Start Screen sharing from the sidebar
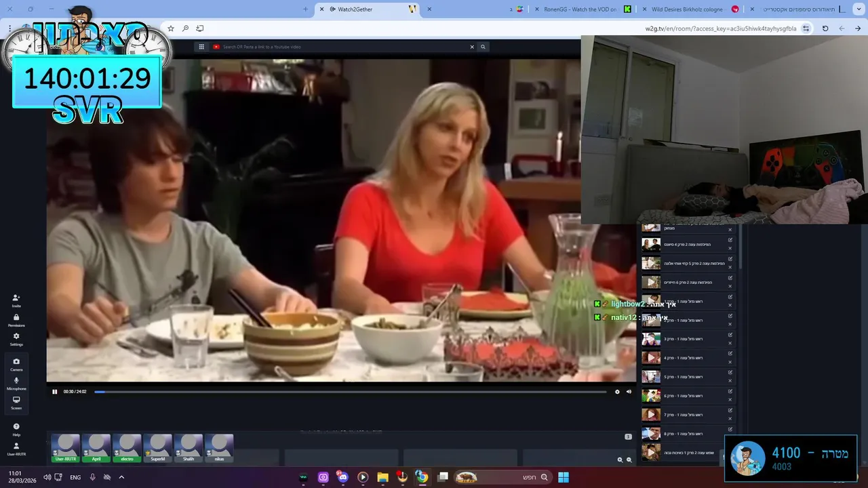Viewport: 868px width, 488px height. [x=16, y=403]
